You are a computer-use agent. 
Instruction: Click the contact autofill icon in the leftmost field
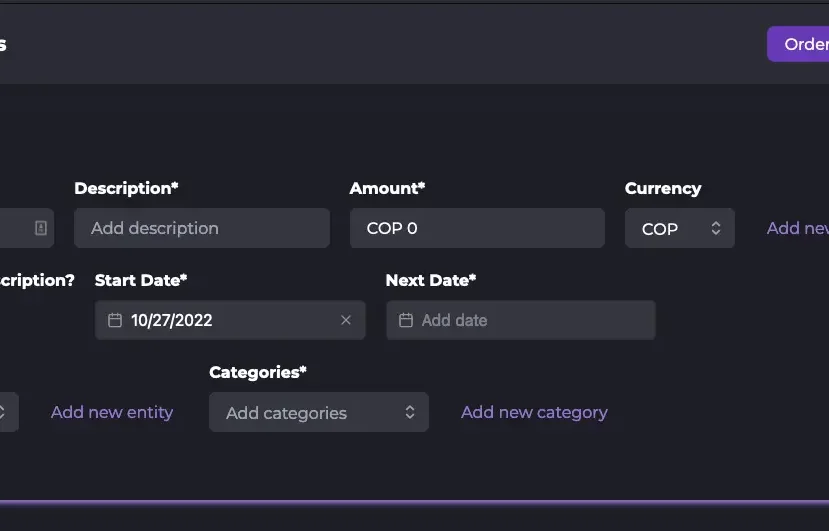(x=41, y=228)
